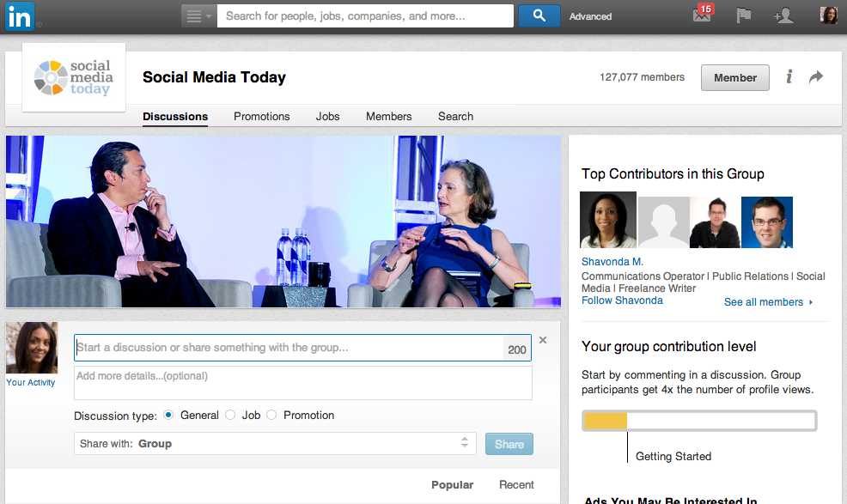The width and height of the screenshot is (847, 504).
Task: Focus the people and jobs search field
Action: pyautogui.click(x=365, y=15)
